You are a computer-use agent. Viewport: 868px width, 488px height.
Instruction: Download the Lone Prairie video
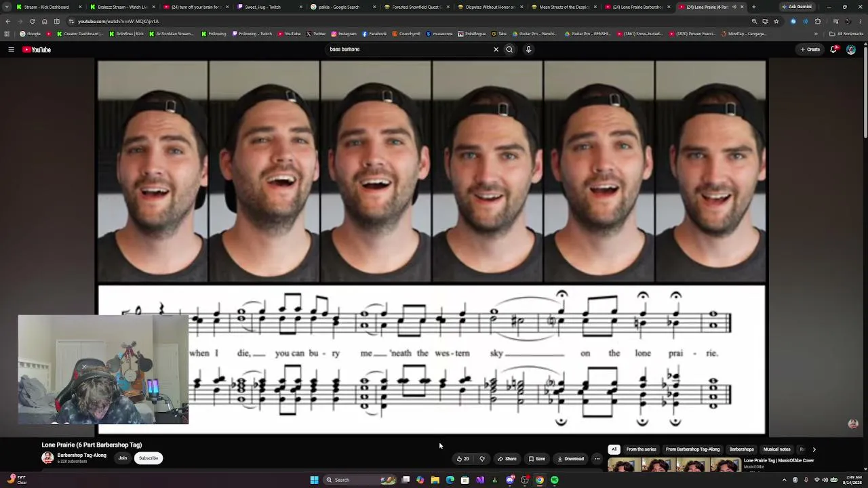pos(571,459)
